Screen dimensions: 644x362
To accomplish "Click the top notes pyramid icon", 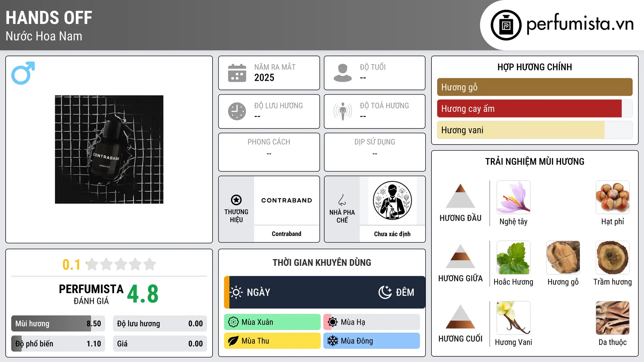I will (460, 196).
